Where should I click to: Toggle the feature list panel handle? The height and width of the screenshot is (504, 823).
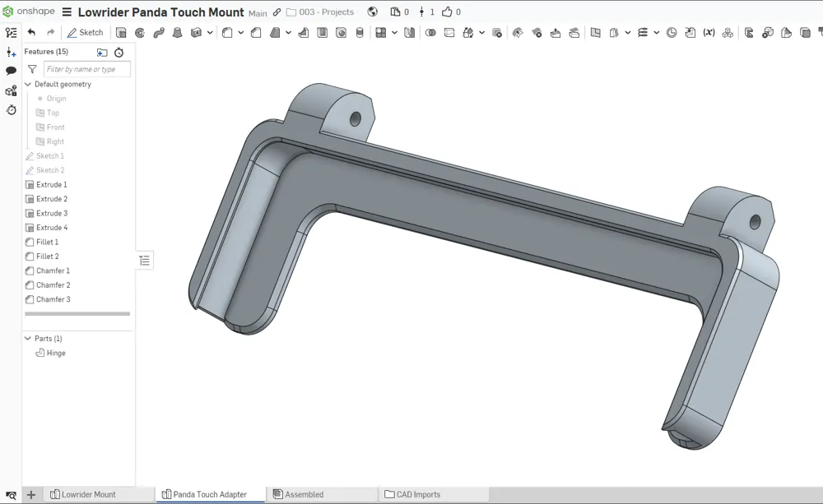(145, 261)
